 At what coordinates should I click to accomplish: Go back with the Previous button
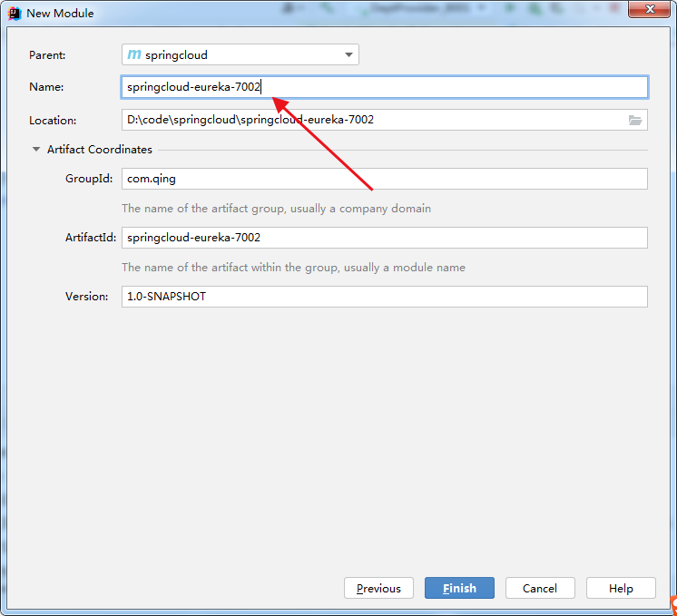click(378, 588)
